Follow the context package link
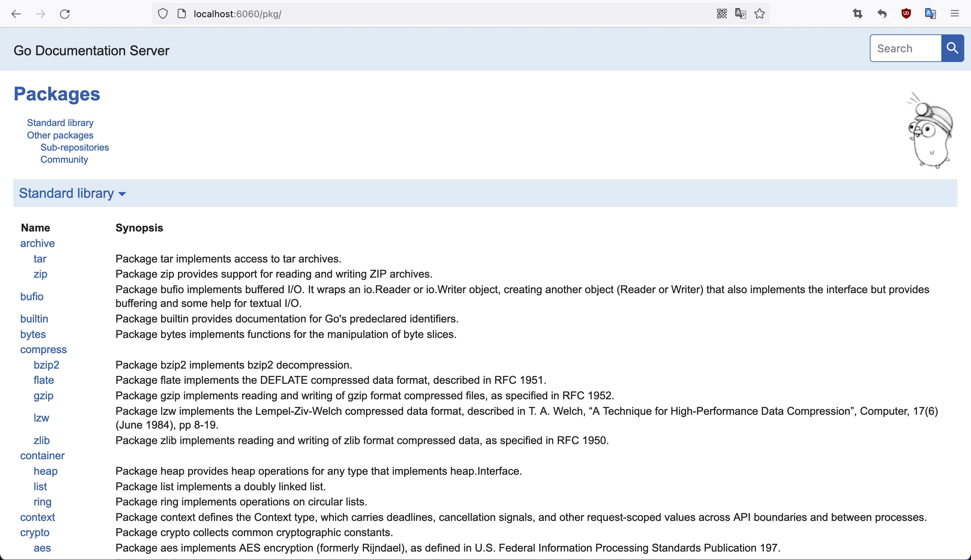The width and height of the screenshot is (971, 560). tap(37, 517)
